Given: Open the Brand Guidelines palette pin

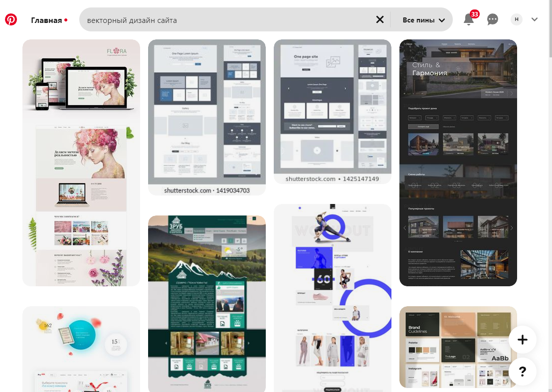Looking at the screenshot, I should (458, 347).
